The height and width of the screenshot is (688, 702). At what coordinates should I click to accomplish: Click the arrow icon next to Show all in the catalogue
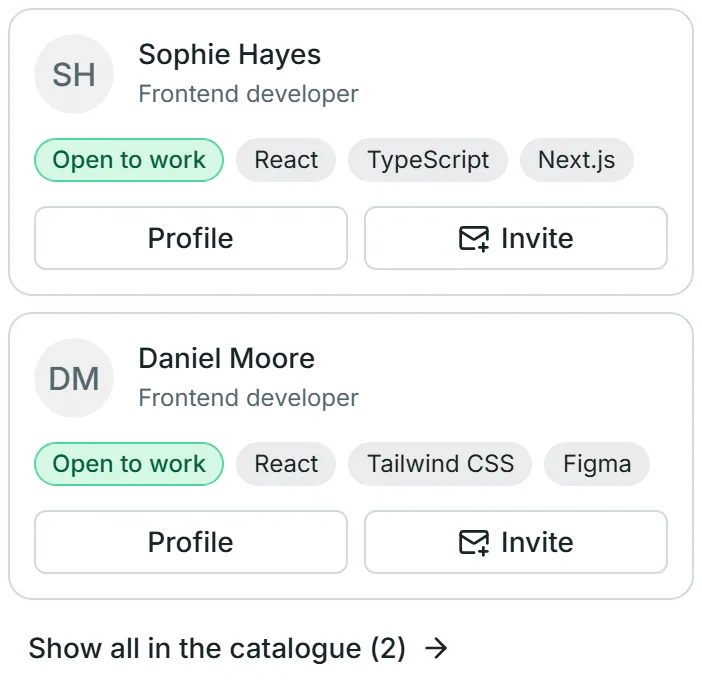tap(436, 648)
